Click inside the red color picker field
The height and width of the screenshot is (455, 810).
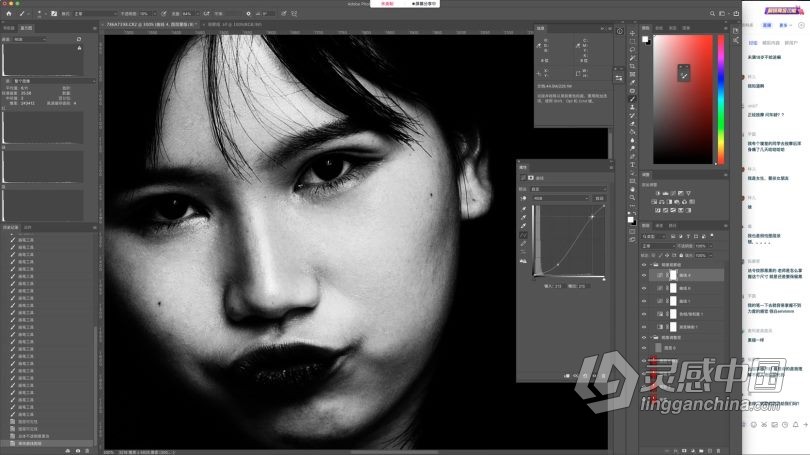click(683, 100)
